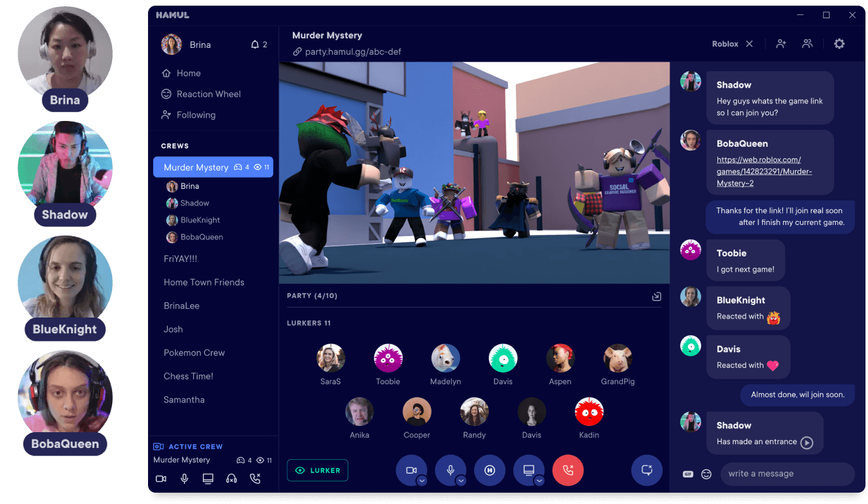
Task: Play Shadow's entrance sound in chat
Action: tap(806, 442)
